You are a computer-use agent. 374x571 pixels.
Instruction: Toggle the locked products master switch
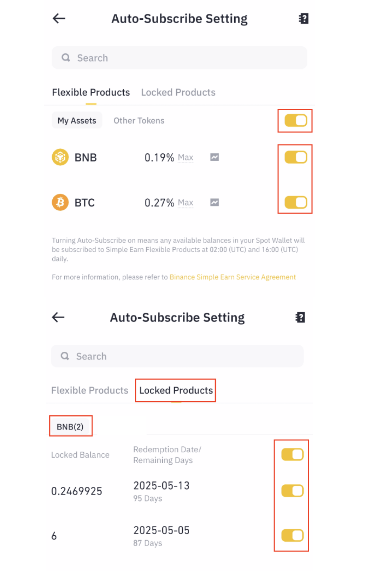tap(292, 454)
